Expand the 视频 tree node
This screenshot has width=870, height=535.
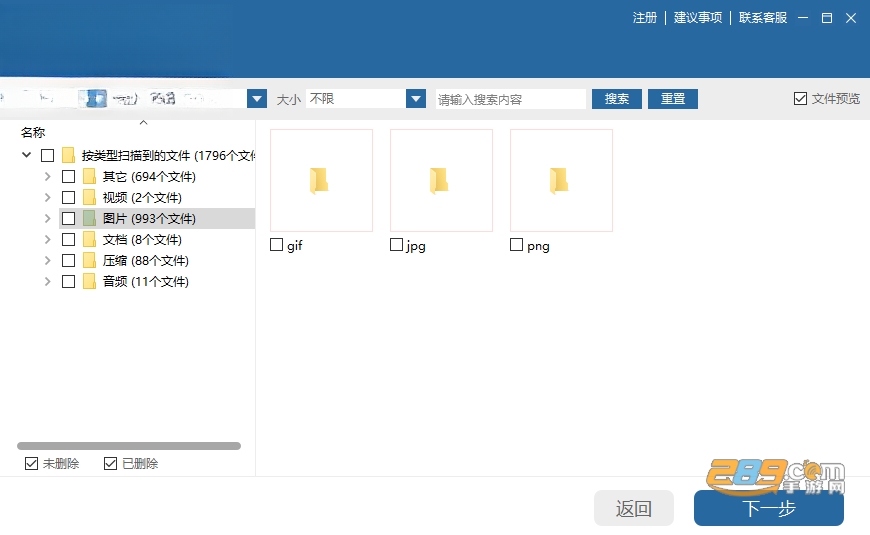click(48, 198)
